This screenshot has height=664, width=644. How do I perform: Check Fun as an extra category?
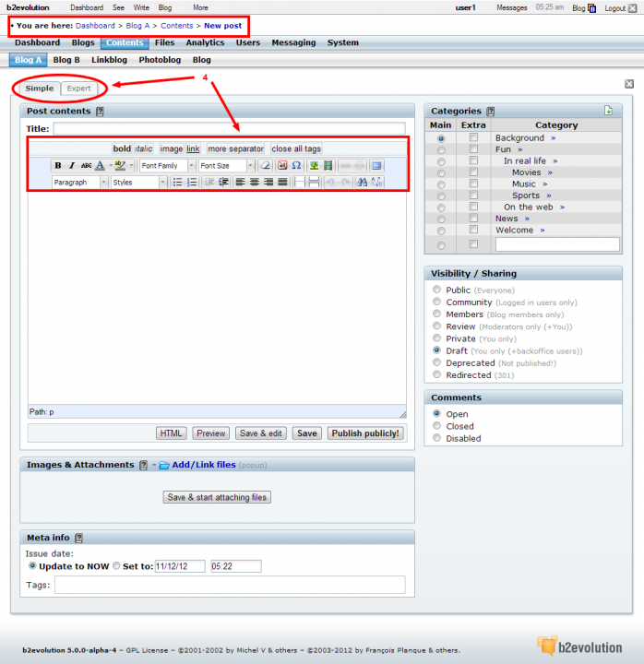point(473,149)
